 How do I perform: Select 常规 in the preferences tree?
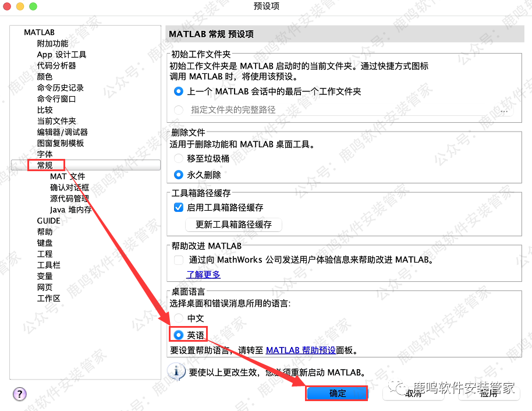[45, 165]
